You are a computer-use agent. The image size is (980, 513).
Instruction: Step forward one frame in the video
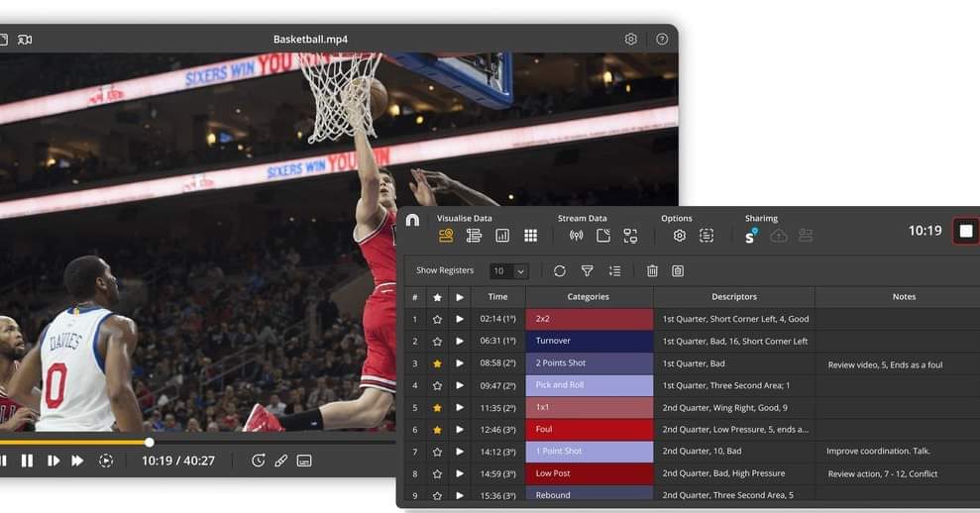tap(54, 461)
